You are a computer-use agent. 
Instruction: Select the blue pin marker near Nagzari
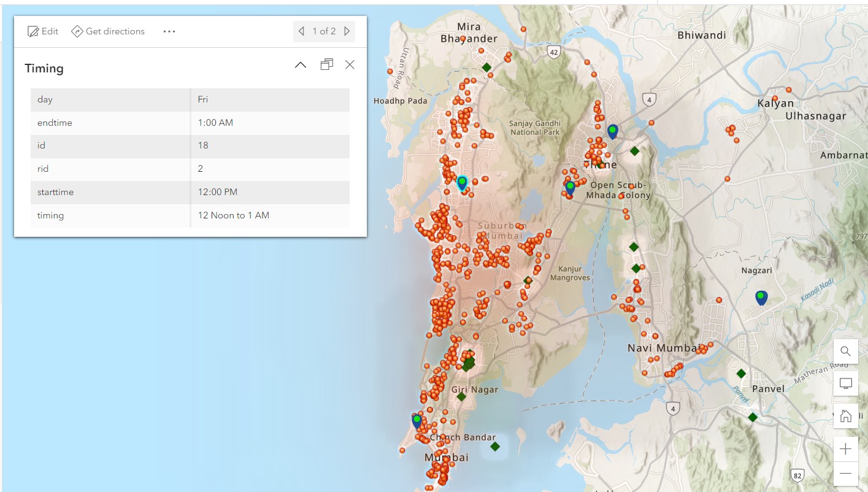(x=761, y=298)
